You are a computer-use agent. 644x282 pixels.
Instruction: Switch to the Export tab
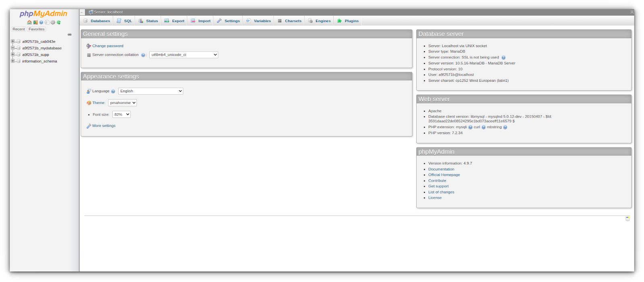174,21
